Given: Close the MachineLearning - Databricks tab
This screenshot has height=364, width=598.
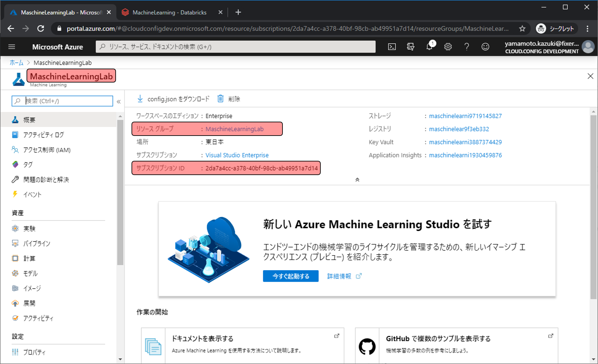Looking at the screenshot, I should click(x=220, y=12).
